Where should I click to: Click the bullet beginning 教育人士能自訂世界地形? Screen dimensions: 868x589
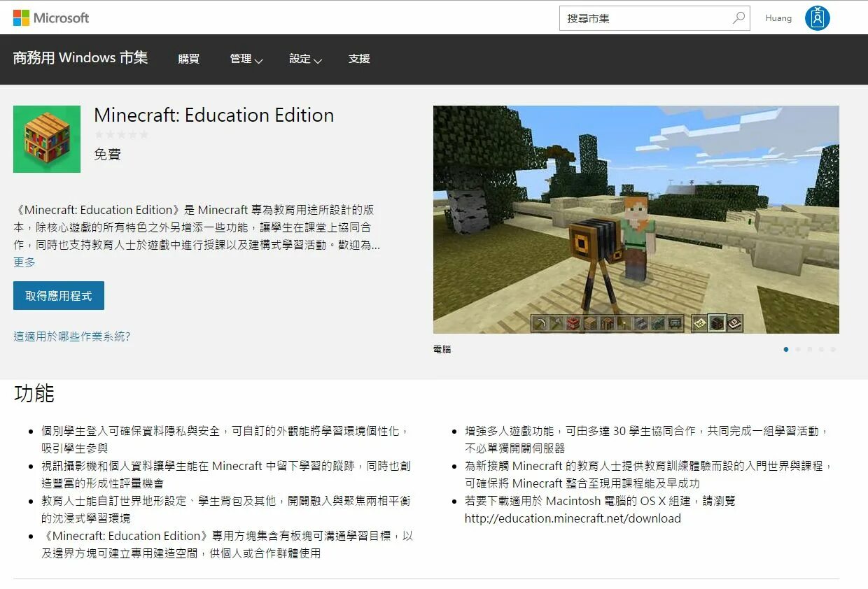[x=226, y=509]
